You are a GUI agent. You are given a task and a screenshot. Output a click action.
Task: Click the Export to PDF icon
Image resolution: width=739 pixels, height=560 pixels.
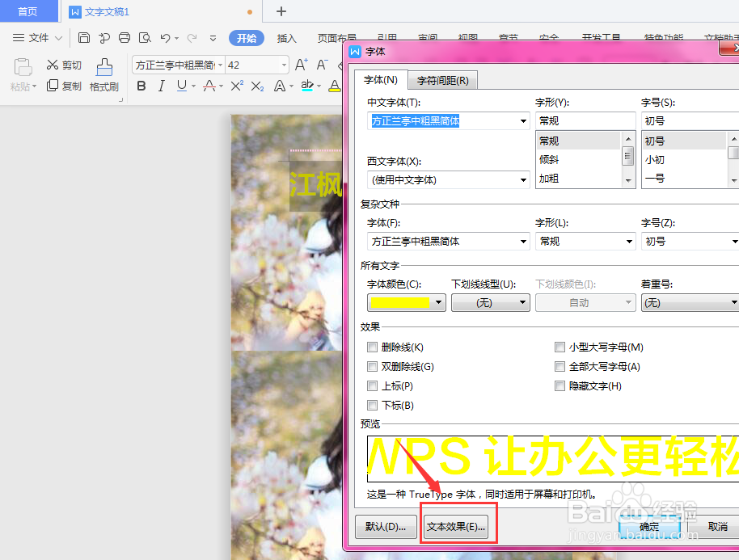pyautogui.click(x=104, y=38)
